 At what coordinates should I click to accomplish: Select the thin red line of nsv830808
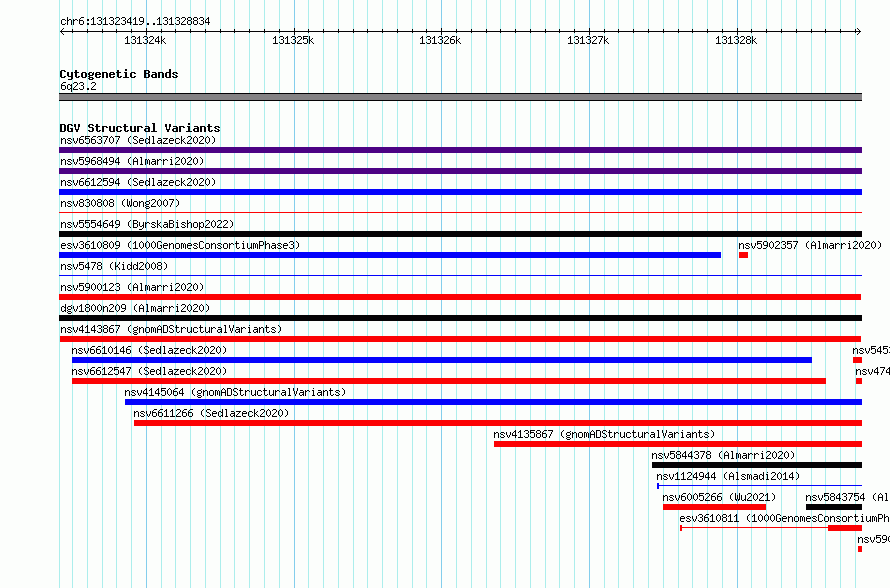click(x=460, y=213)
